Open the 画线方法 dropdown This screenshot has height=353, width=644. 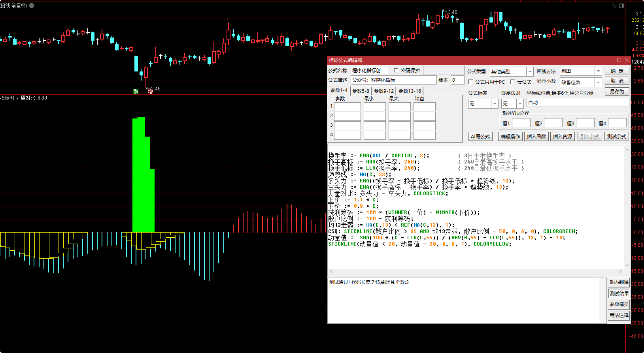598,71
